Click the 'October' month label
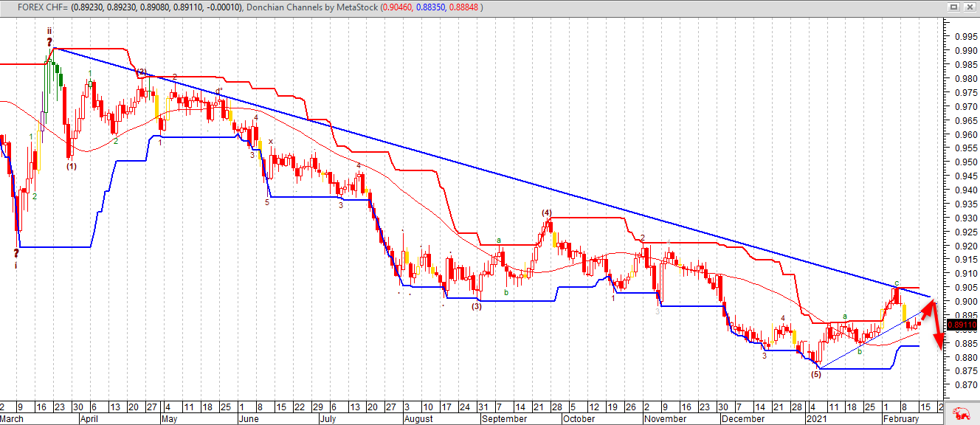Image resolution: width=980 pixels, height=425 pixels. tap(579, 418)
